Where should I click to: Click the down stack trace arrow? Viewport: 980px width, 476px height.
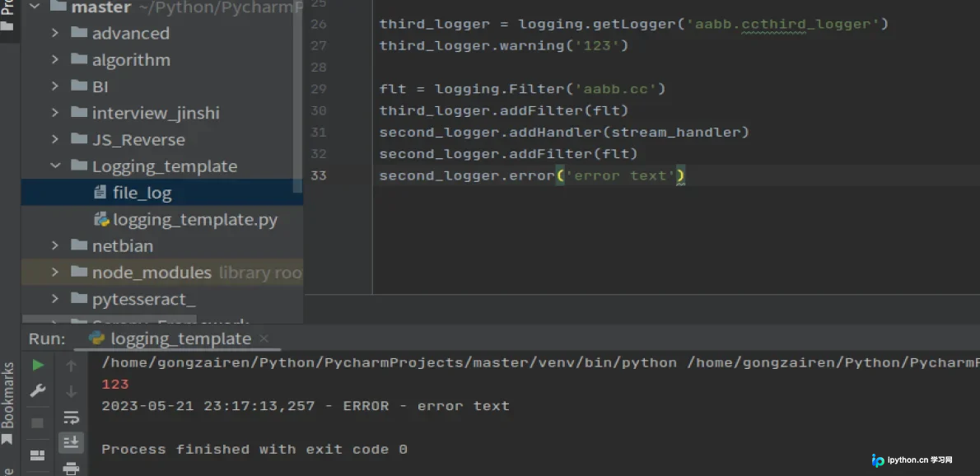click(72, 392)
